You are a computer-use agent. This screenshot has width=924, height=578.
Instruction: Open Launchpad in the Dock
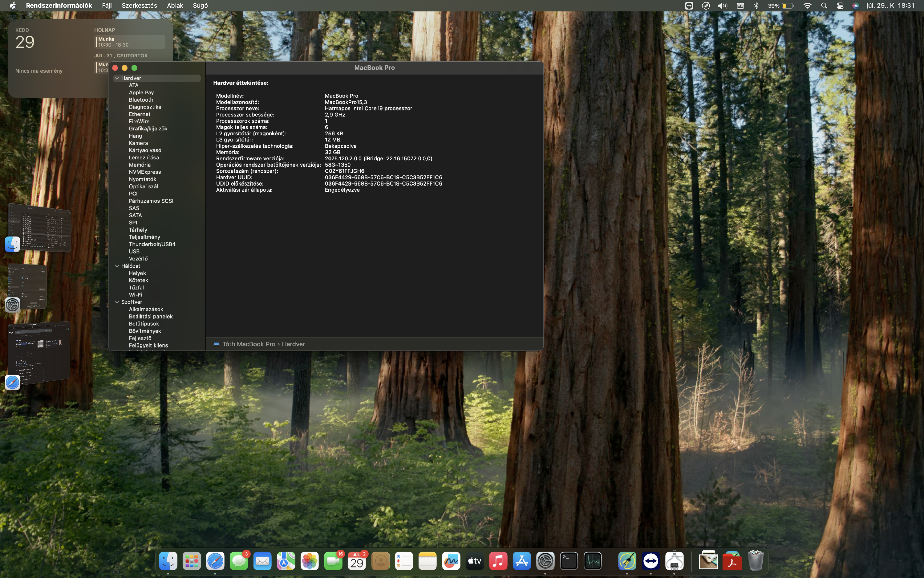pyautogui.click(x=192, y=561)
